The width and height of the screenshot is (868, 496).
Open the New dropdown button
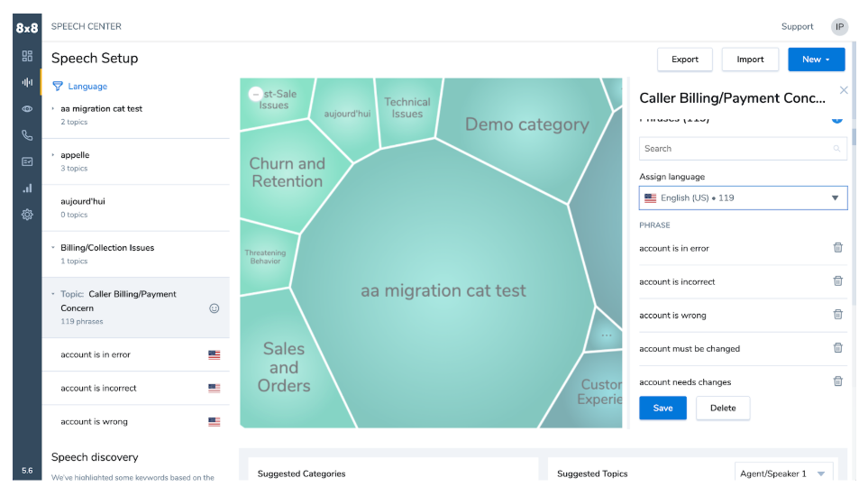pyautogui.click(x=816, y=60)
